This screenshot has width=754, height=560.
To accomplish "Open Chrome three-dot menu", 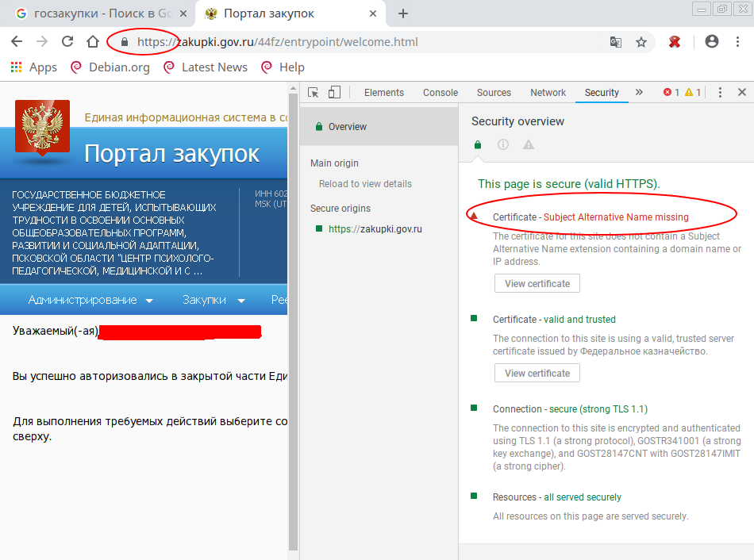I will click(x=737, y=42).
